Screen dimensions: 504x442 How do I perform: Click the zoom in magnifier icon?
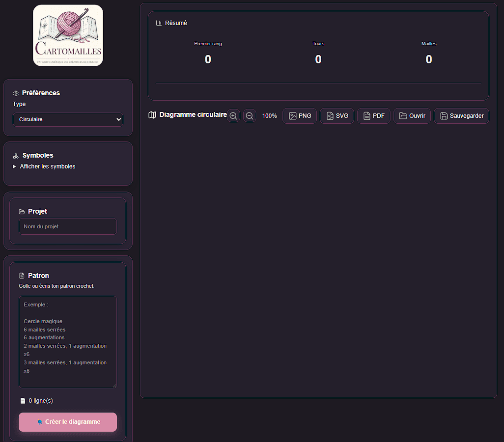pos(233,116)
